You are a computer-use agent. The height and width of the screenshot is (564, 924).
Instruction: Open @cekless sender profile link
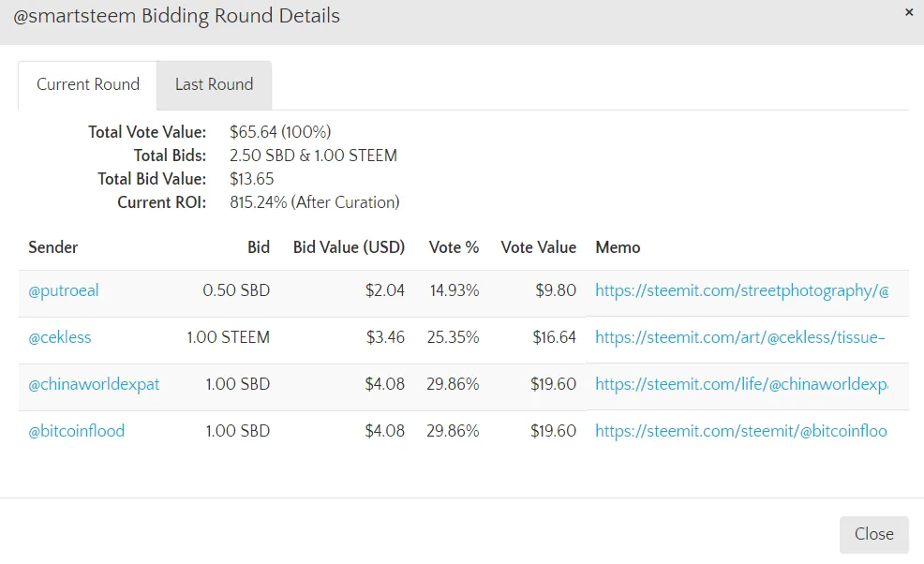(x=60, y=337)
